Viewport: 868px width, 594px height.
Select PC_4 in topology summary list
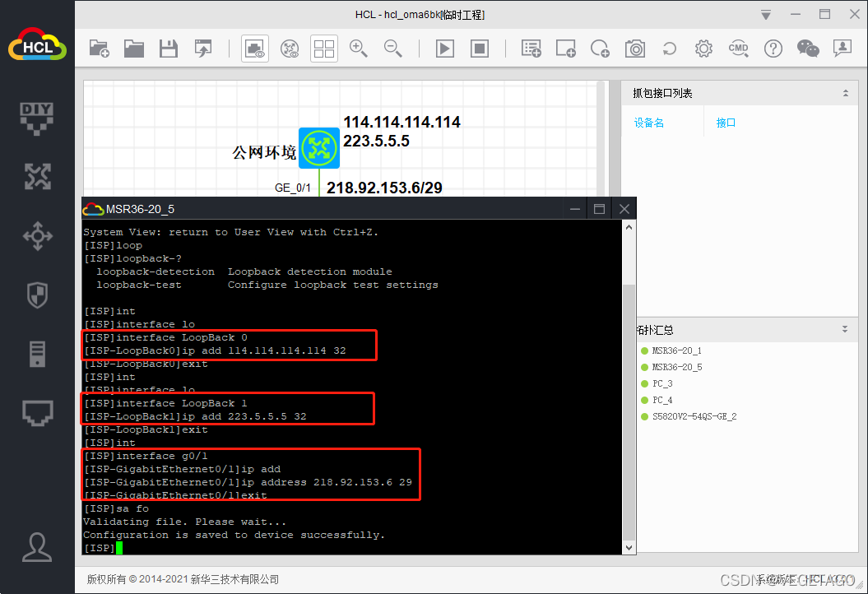click(662, 400)
